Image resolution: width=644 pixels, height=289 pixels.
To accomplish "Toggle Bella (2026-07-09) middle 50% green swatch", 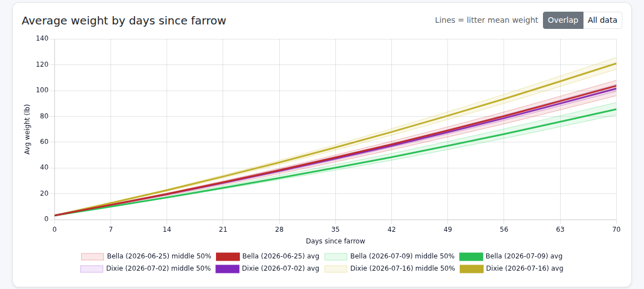I will click(x=336, y=257).
